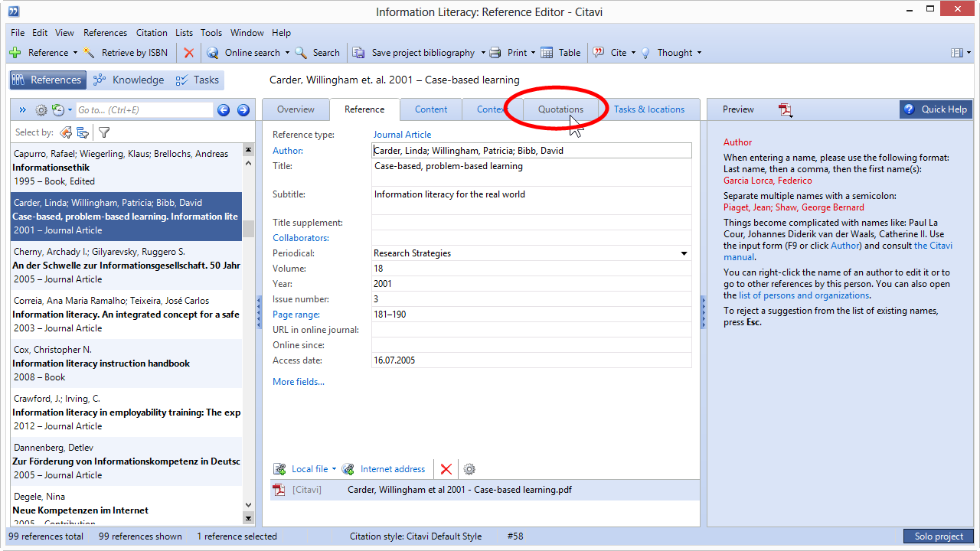Select by category tag icon
The image size is (980, 551).
66,132
